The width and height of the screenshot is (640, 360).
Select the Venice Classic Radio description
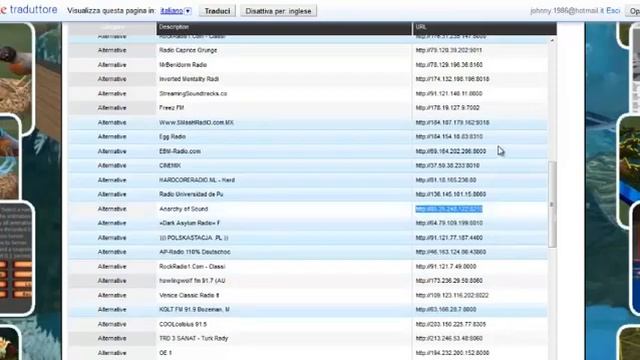coord(189,295)
